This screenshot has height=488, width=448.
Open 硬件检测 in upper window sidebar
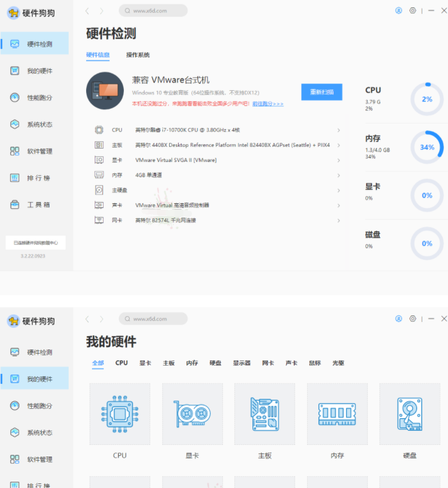tap(34, 44)
